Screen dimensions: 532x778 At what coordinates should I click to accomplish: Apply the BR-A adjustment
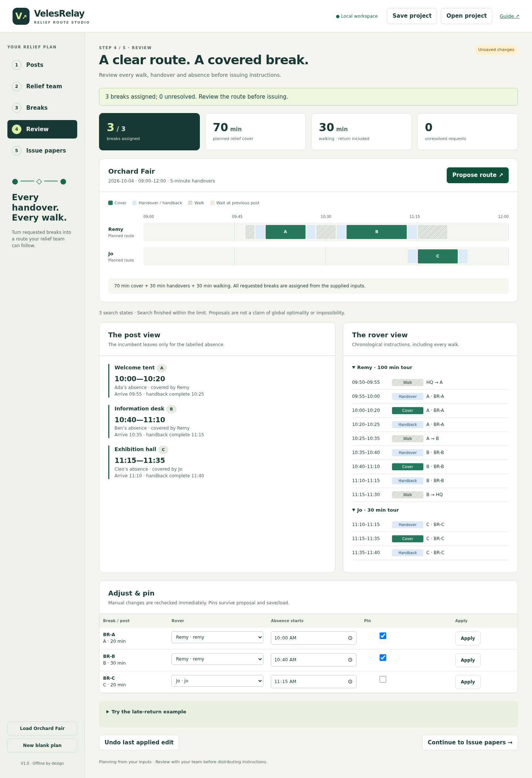click(468, 638)
